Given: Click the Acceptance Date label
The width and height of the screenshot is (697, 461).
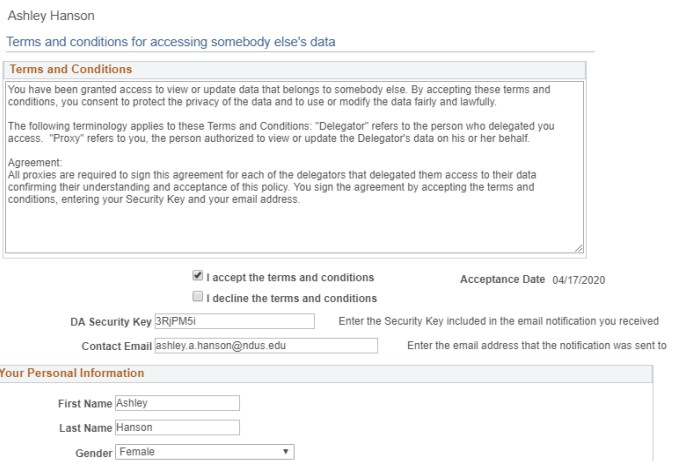Looking at the screenshot, I should pos(502,279).
